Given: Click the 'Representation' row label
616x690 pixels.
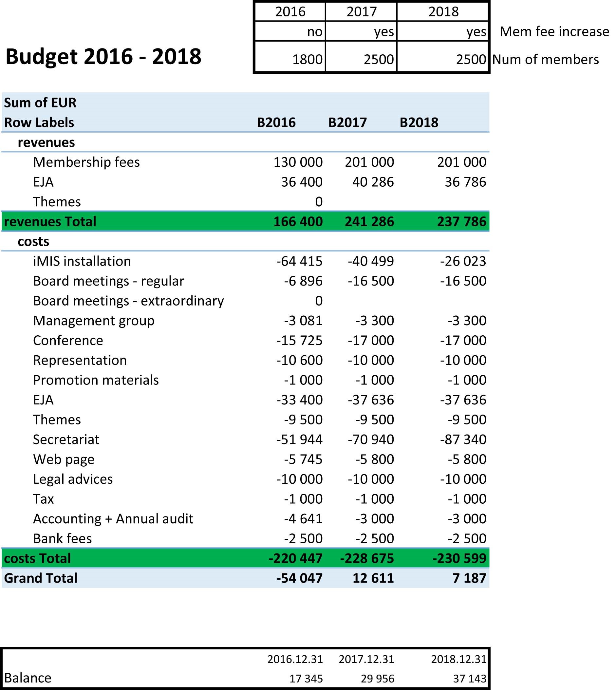Looking at the screenshot, I should [80, 361].
